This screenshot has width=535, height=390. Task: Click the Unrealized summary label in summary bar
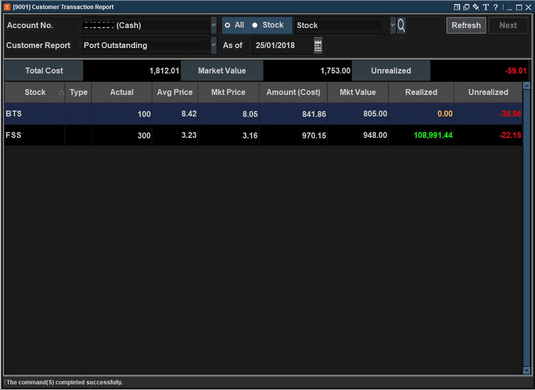[391, 71]
